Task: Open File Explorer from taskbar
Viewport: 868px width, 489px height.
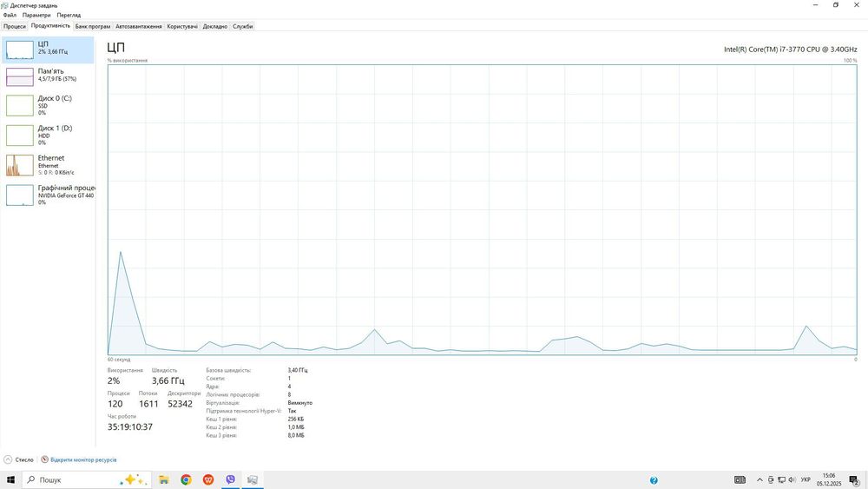Action: pos(164,479)
